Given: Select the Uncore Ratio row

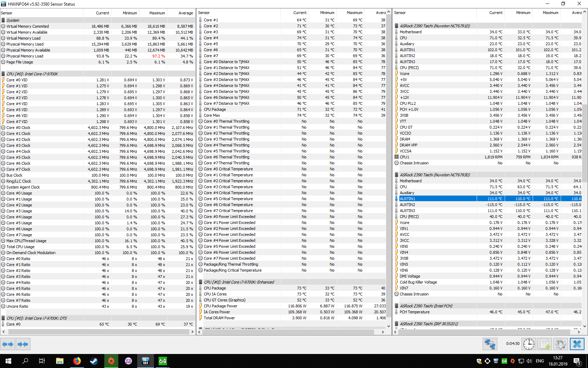Looking at the screenshot, I should pyautogui.click(x=97, y=306).
